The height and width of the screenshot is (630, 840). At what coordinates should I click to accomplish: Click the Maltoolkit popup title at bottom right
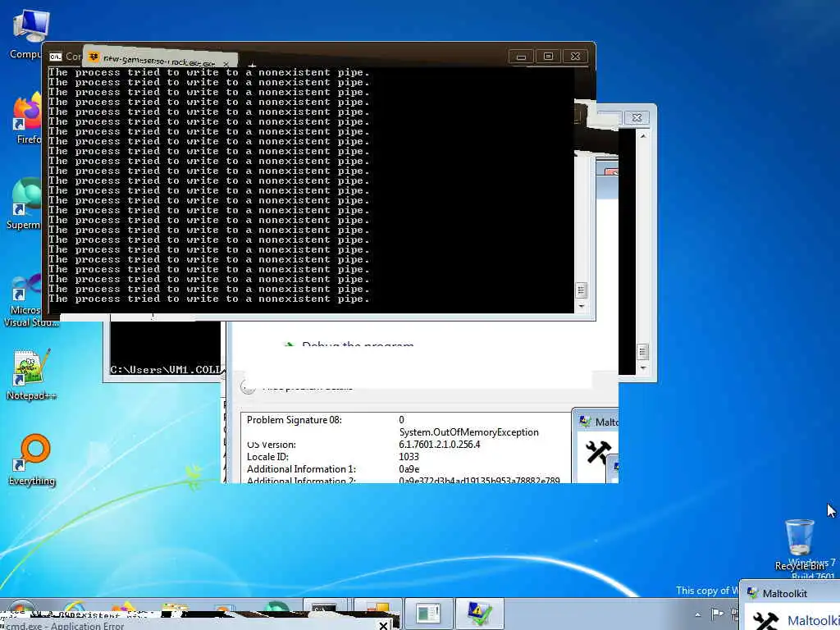pyautogui.click(x=785, y=594)
